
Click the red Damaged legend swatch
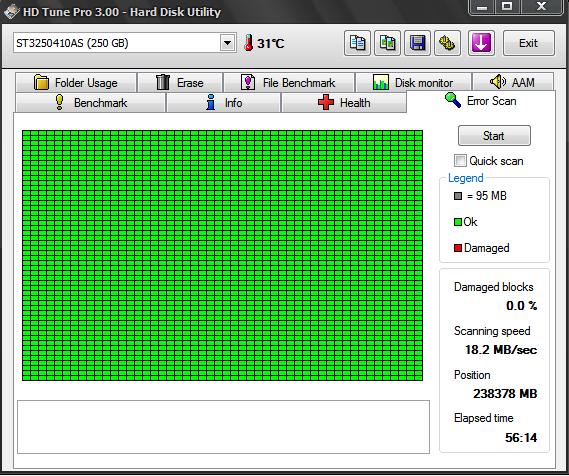[x=458, y=248]
